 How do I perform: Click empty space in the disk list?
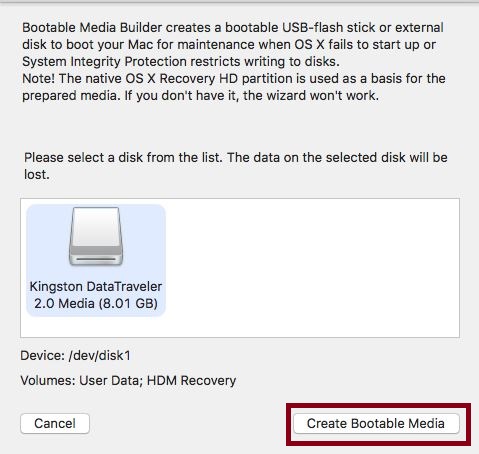(310, 267)
